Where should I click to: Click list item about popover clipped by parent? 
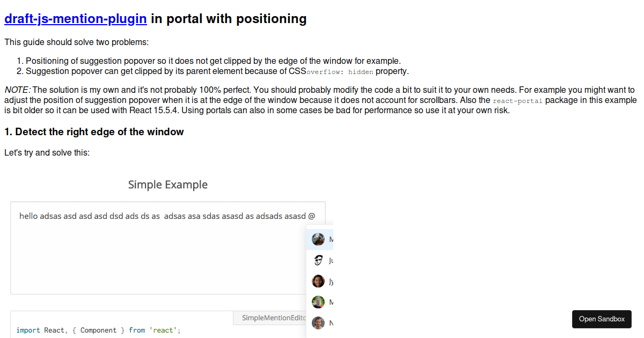click(x=217, y=71)
